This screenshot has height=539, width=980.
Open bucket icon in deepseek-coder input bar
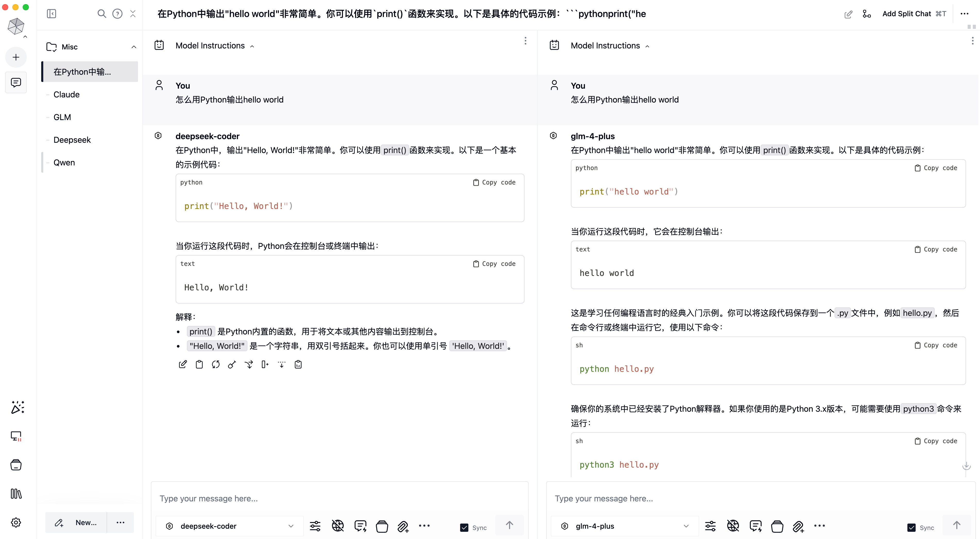pos(382,526)
